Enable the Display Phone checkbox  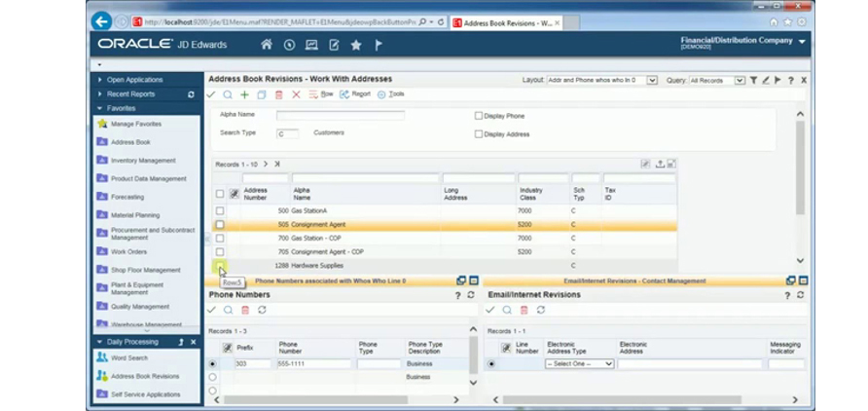pos(479,116)
